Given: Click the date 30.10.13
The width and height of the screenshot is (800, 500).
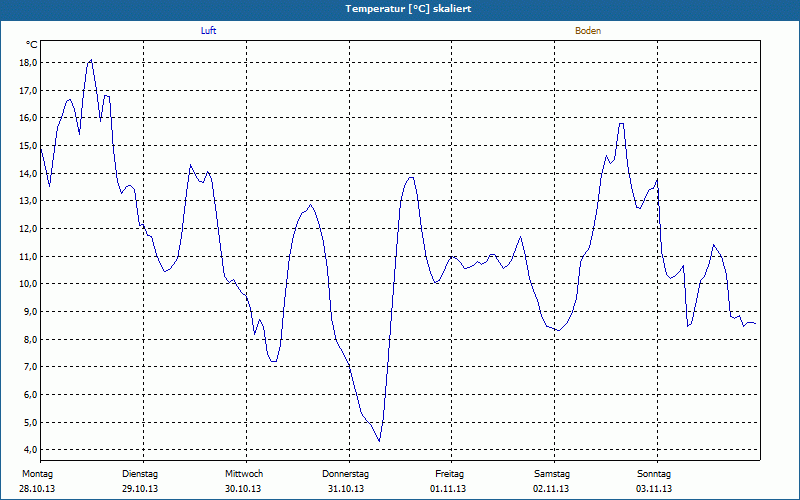Looking at the screenshot, I should tap(243, 489).
